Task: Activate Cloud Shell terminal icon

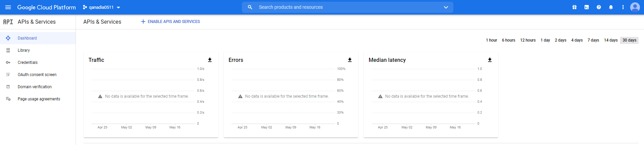Action: pyautogui.click(x=587, y=7)
